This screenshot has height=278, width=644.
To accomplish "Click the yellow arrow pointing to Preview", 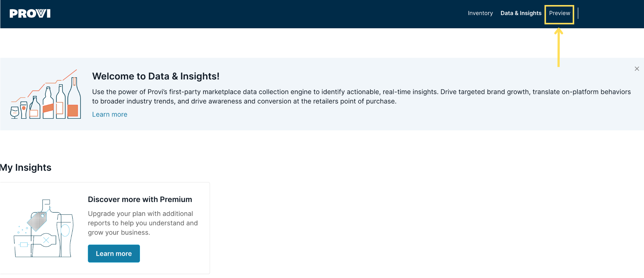I will [558, 47].
